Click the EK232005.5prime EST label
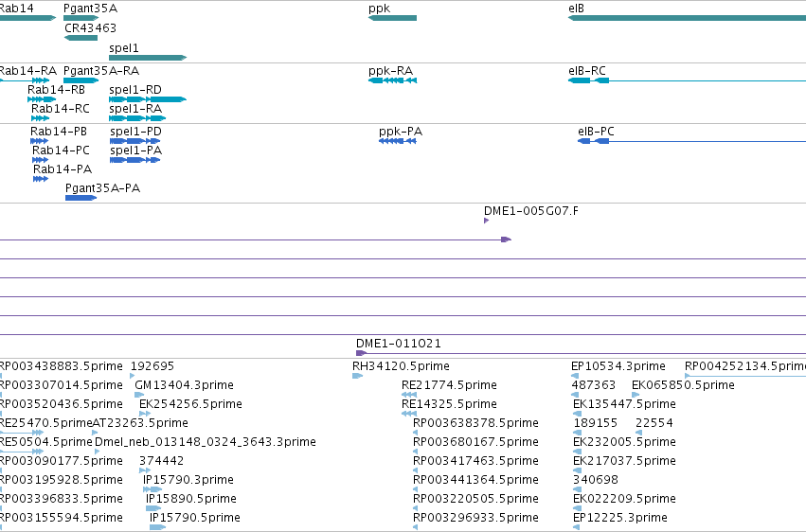The image size is (806, 532). pos(624,442)
